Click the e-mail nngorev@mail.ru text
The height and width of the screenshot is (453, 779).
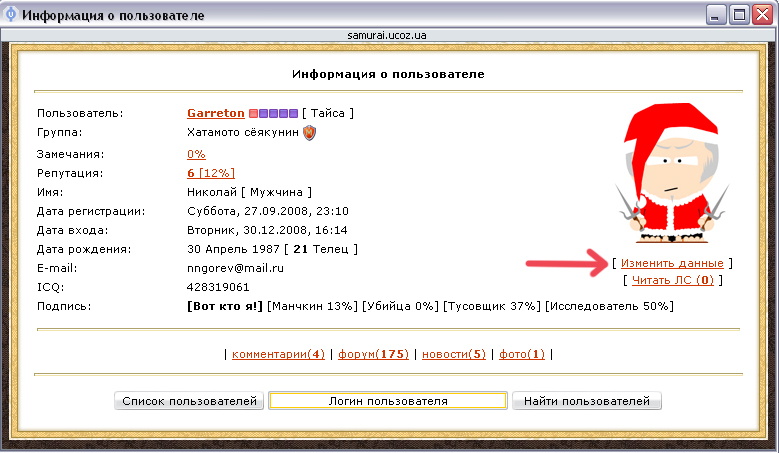coord(235,268)
